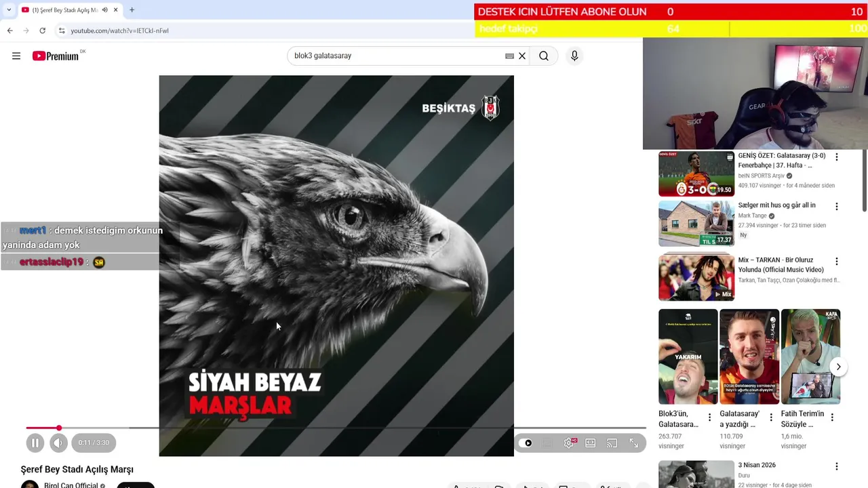Screen dimensions: 868x488
Task: Toggle subtitles button in the player
Action: (548, 443)
